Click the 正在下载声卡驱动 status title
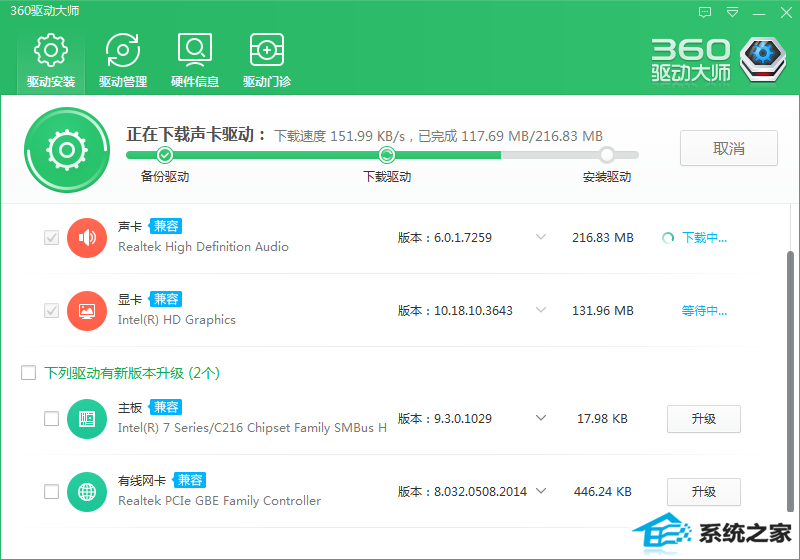 (x=196, y=135)
